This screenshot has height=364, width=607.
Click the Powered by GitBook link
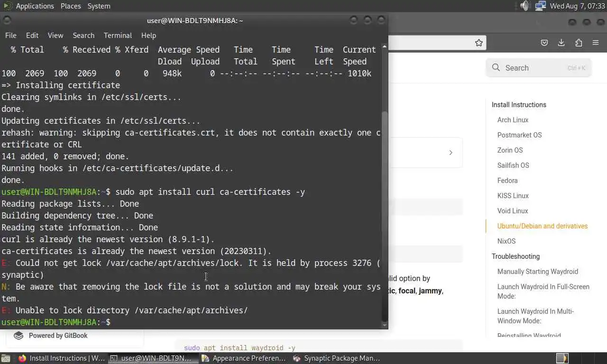[58, 336]
